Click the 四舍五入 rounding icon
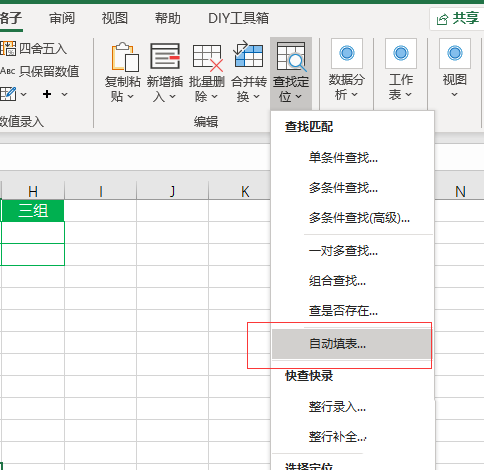Viewport: 484px width, 470px height. (x=8, y=48)
